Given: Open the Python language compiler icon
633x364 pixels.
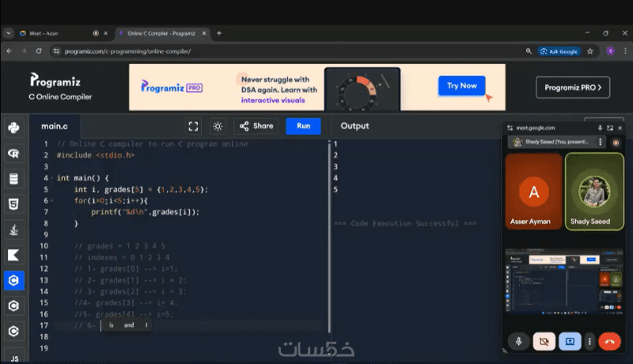Looking at the screenshot, I should (13, 128).
